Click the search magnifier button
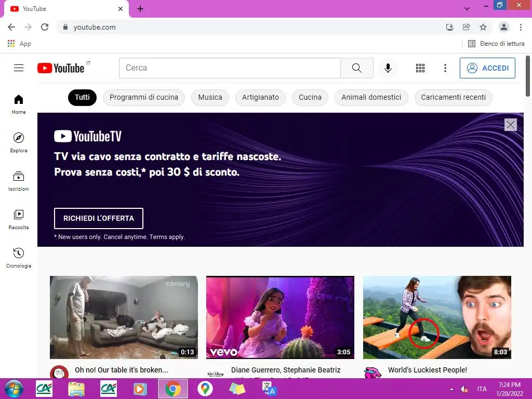This screenshot has width=532, height=399. pyautogui.click(x=356, y=68)
